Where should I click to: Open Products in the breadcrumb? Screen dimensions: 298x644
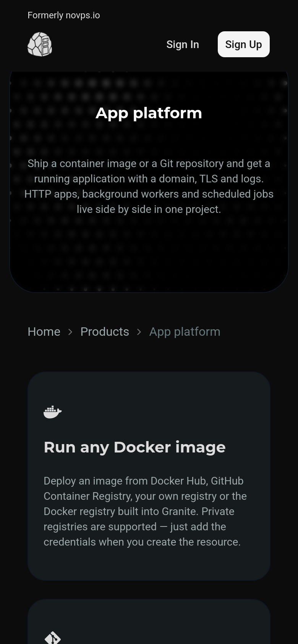105,332
